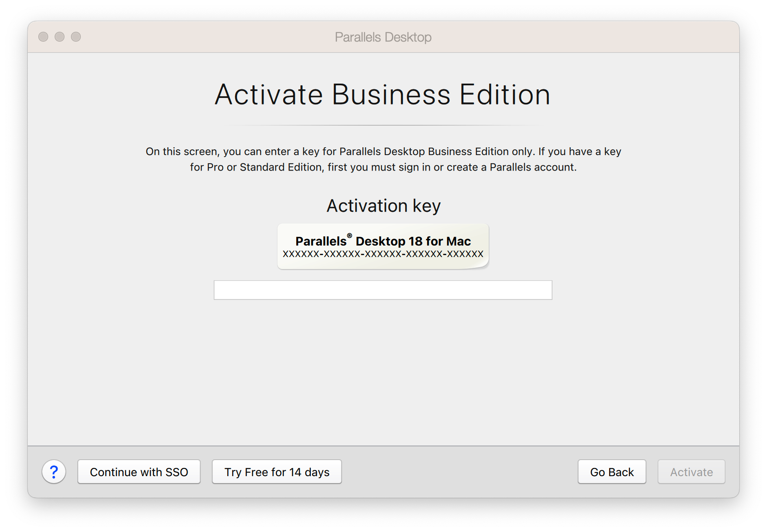Image resolution: width=767 pixels, height=532 pixels.
Task: Click the Activation key label
Action: pos(383,206)
